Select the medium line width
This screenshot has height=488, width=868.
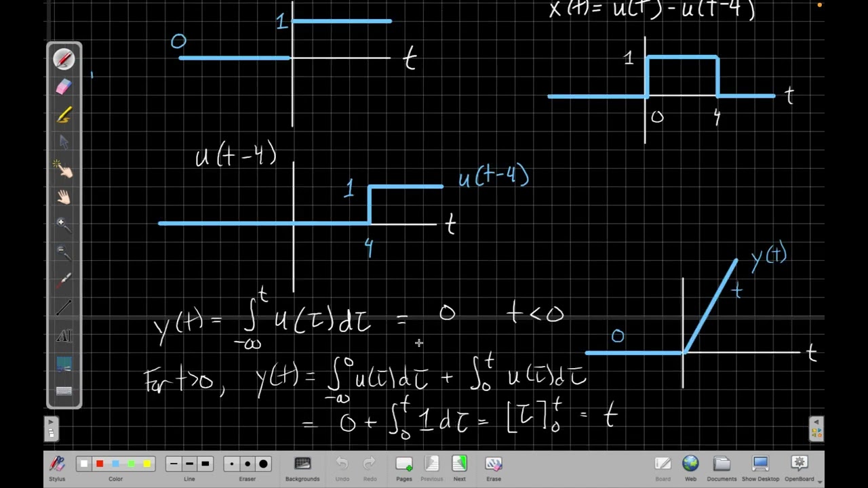click(189, 464)
